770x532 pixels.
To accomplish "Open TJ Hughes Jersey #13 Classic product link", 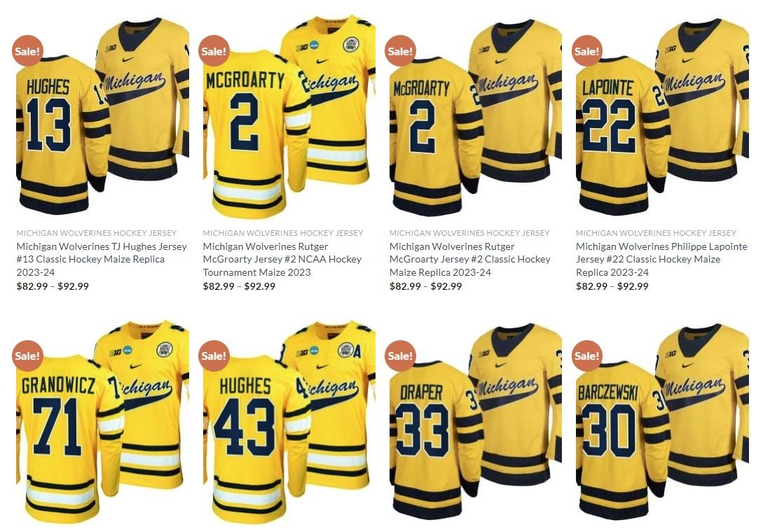I will (x=102, y=259).
